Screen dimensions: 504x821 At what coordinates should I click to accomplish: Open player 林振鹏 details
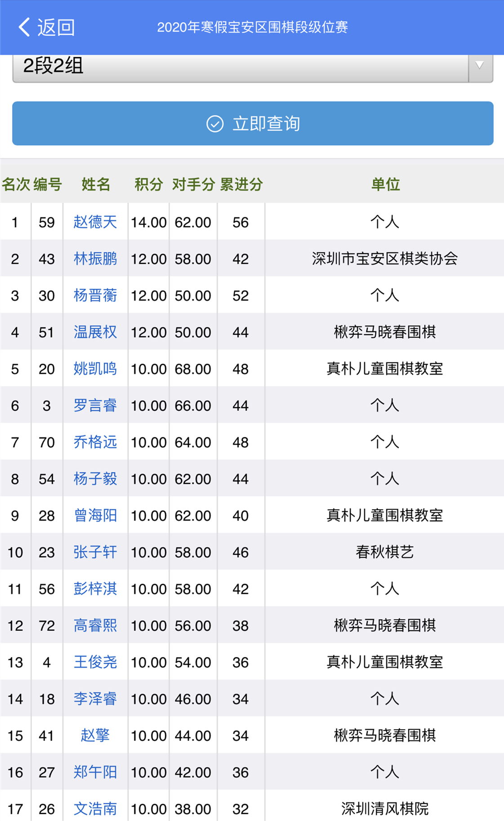95,259
